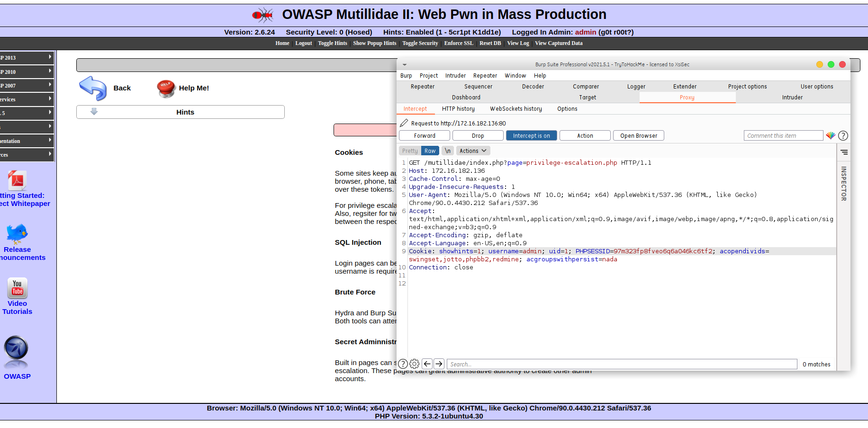This screenshot has width=868, height=428.
Task: Click the red Help Me button icon
Action: pos(166,89)
